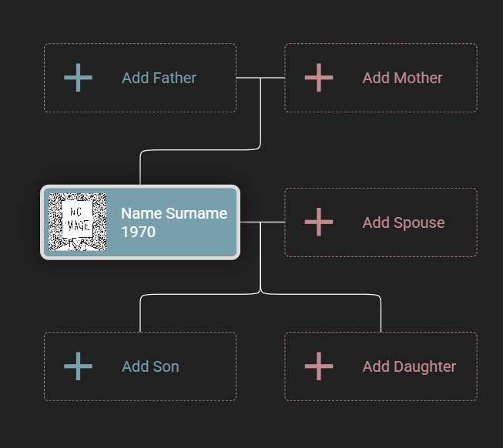This screenshot has width=503, height=448.
Task: Click the 1970 birth year on card
Action: 138,232
